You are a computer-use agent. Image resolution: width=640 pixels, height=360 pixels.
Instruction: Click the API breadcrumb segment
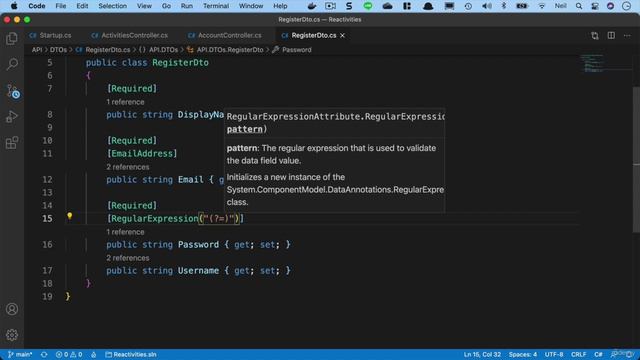tap(37, 50)
